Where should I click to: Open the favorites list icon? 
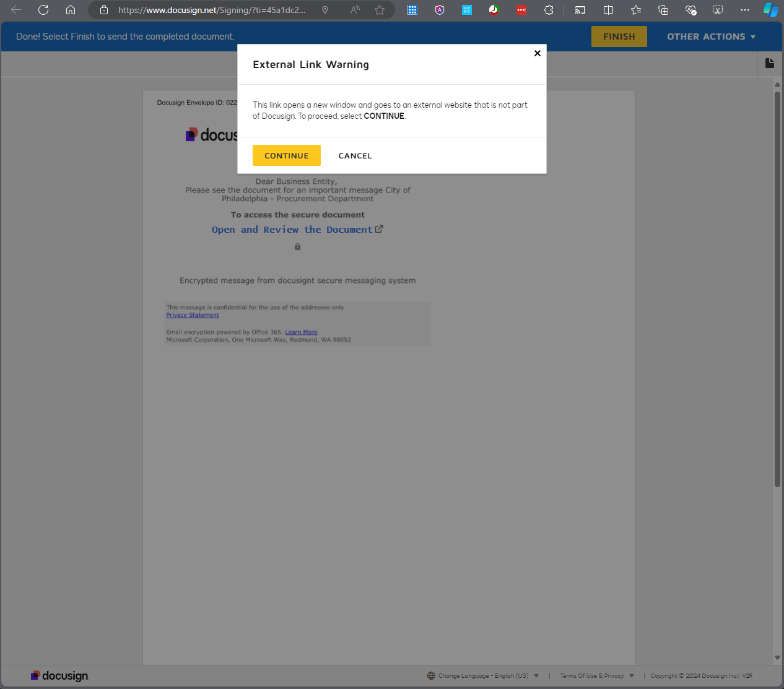point(636,10)
